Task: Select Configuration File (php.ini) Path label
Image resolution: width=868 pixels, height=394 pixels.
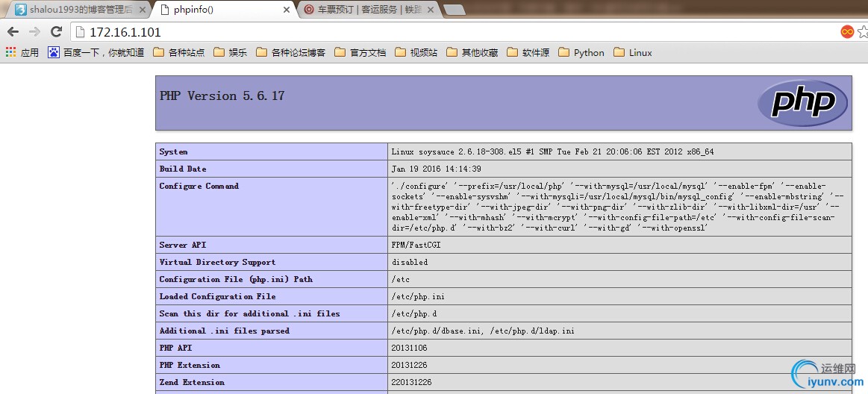Action: (236, 279)
